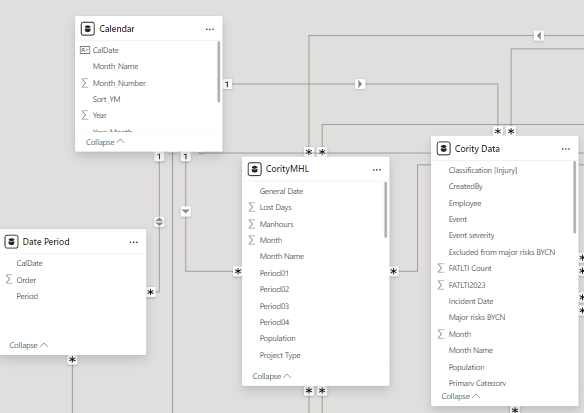Collapse the CorityMHL table
Viewport: 584px width, 413px height.
272,376
